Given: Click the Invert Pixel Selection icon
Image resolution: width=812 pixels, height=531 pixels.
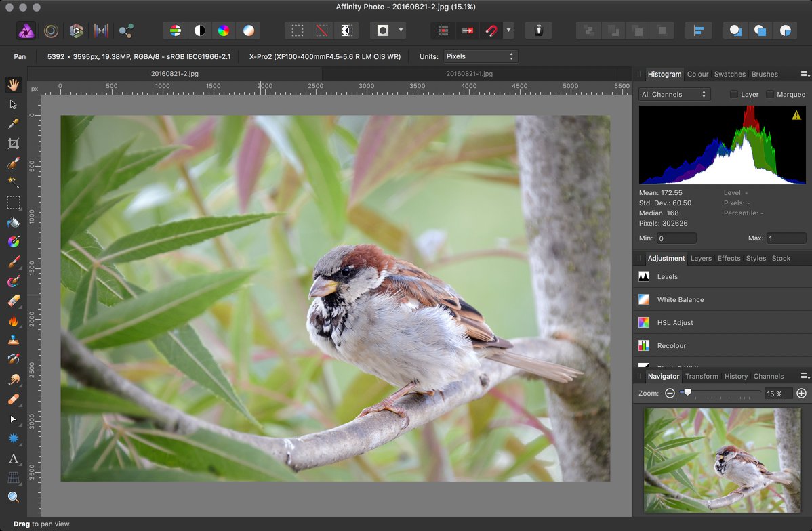Looking at the screenshot, I should tap(346, 30).
